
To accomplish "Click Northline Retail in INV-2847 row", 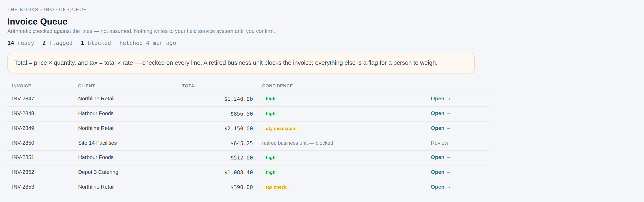I will click(x=96, y=99).
